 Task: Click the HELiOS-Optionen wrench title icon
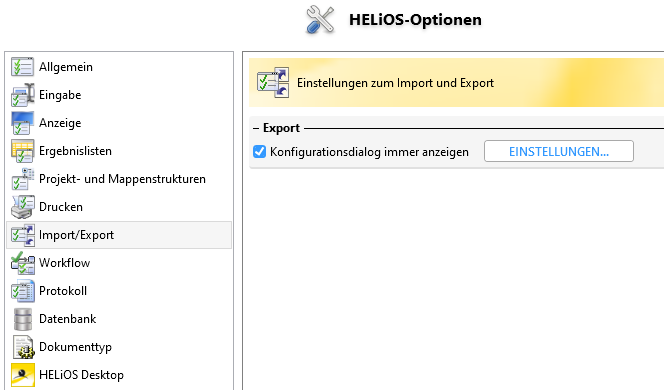coord(320,19)
